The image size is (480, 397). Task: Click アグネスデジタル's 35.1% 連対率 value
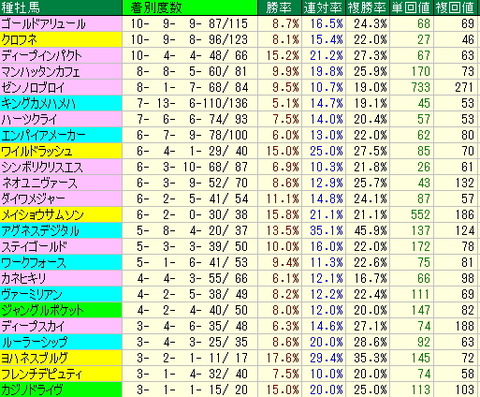[326, 231]
